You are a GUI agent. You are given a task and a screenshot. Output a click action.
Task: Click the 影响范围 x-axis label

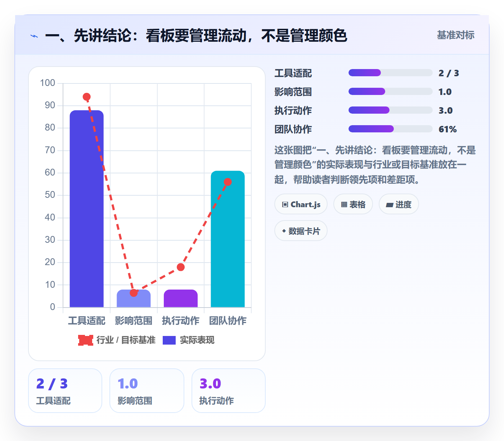[134, 320]
